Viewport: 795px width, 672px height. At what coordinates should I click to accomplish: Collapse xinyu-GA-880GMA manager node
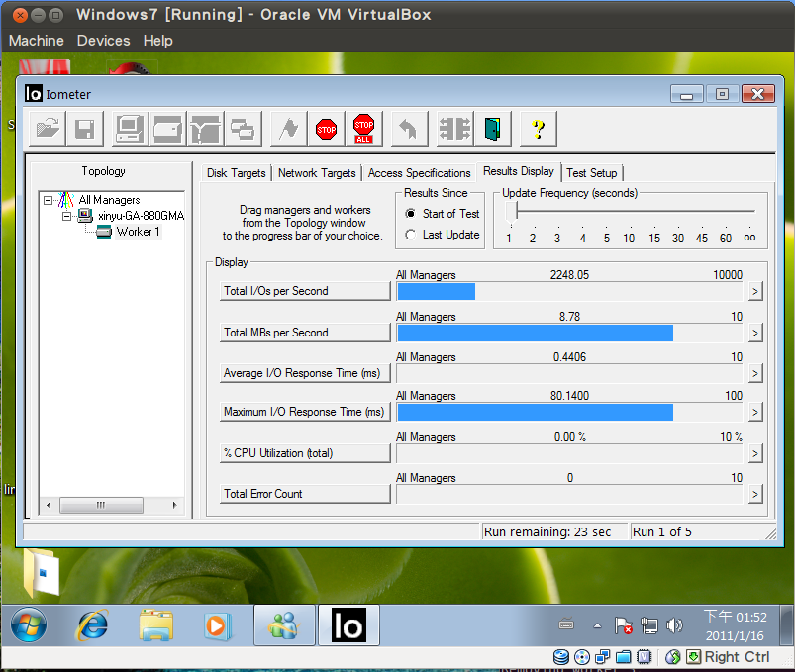click(66, 216)
